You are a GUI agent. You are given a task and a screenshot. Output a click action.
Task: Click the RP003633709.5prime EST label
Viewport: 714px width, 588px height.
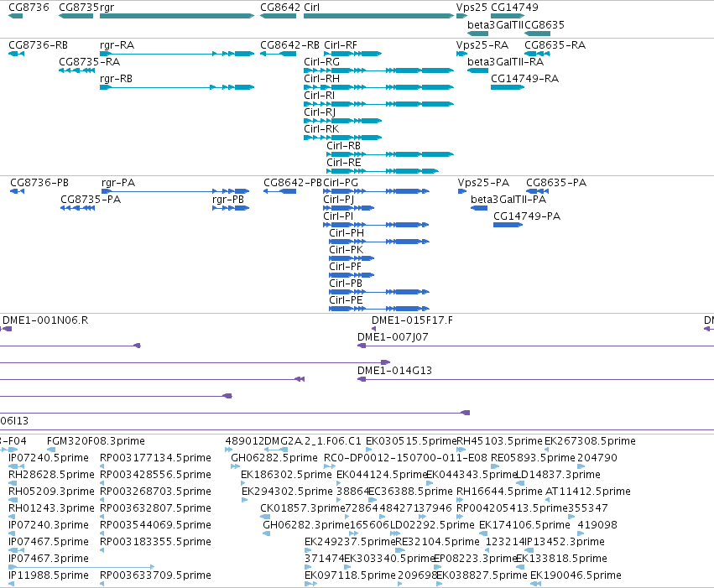click(155, 575)
